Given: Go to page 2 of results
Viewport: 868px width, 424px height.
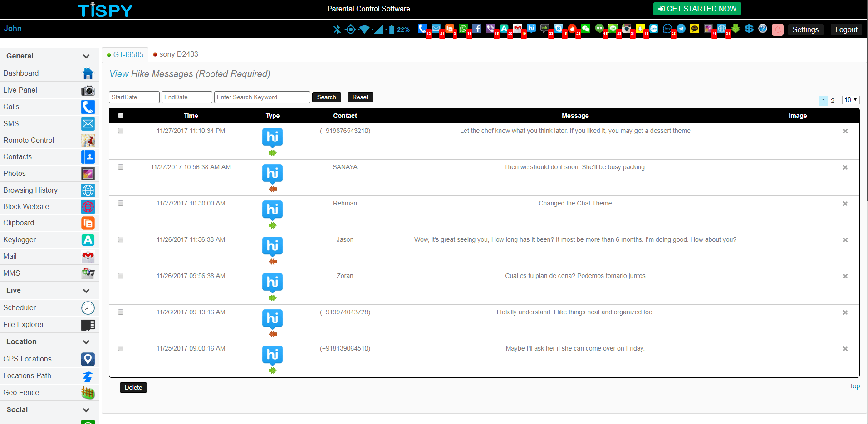Looking at the screenshot, I should [x=833, y=101].
